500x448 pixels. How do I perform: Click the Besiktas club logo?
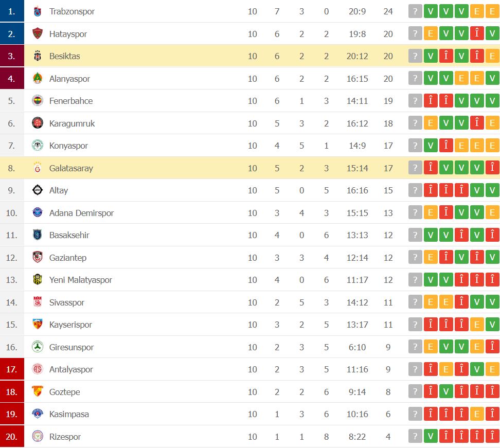point(38,56)
